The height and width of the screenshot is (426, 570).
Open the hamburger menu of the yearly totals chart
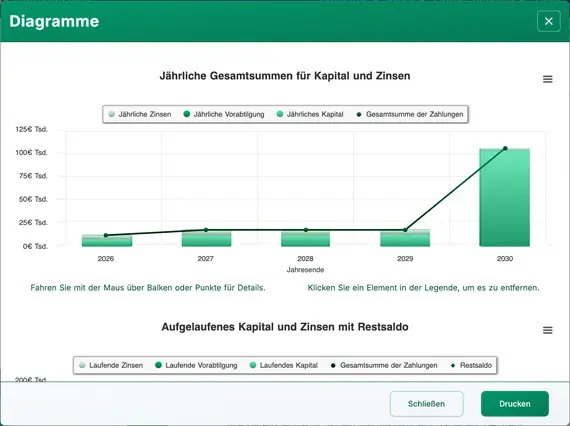pos(547,79)
